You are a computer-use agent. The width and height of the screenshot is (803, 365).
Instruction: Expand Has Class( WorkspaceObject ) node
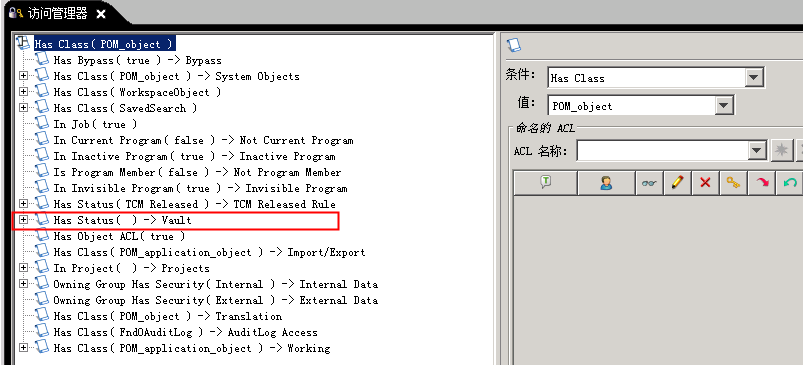(23, 92)
